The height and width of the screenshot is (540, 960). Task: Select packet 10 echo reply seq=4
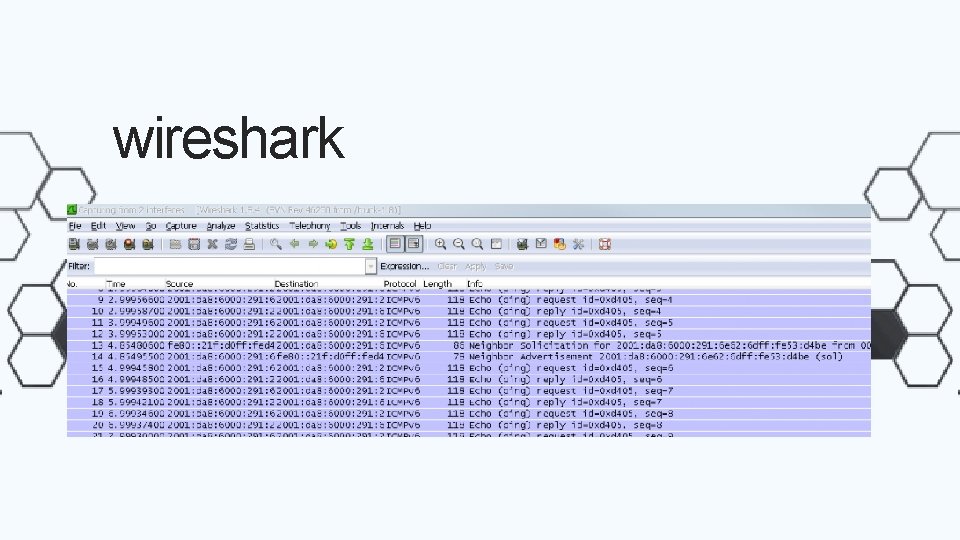point(469,312)
